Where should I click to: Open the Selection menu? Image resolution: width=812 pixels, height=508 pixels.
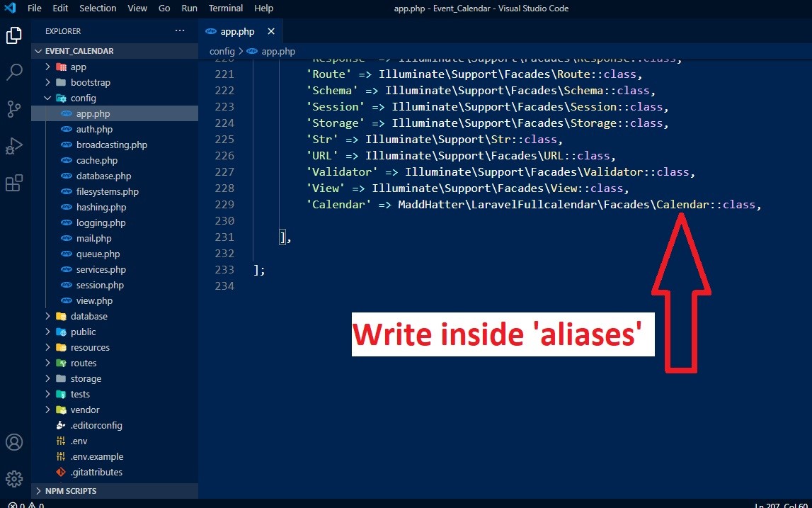click(x=98, y=9)
